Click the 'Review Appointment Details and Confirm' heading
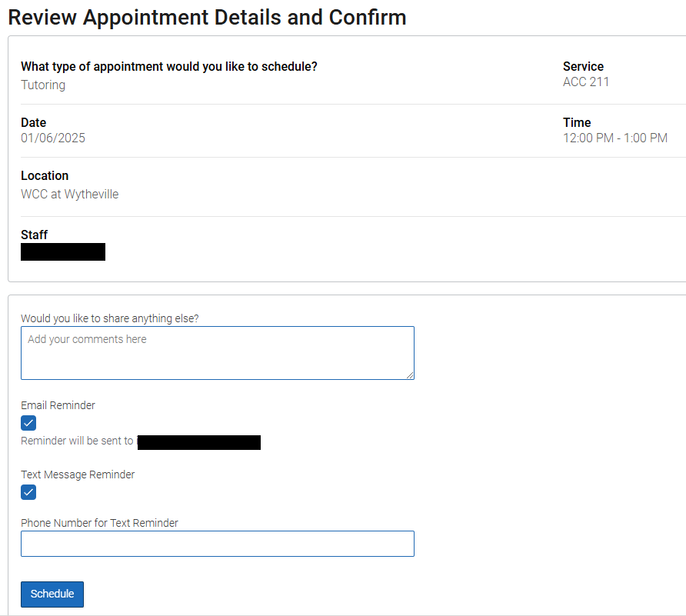 207,18
